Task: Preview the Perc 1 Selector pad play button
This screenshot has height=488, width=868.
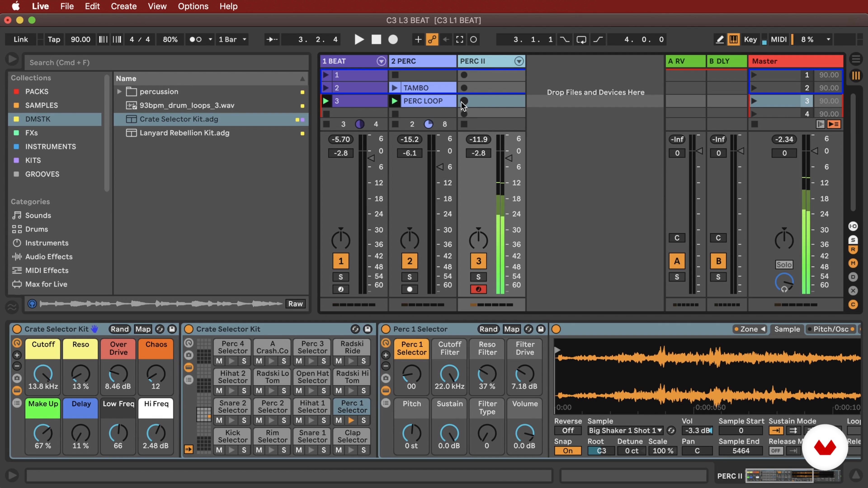Action: (x=351, y=420)
